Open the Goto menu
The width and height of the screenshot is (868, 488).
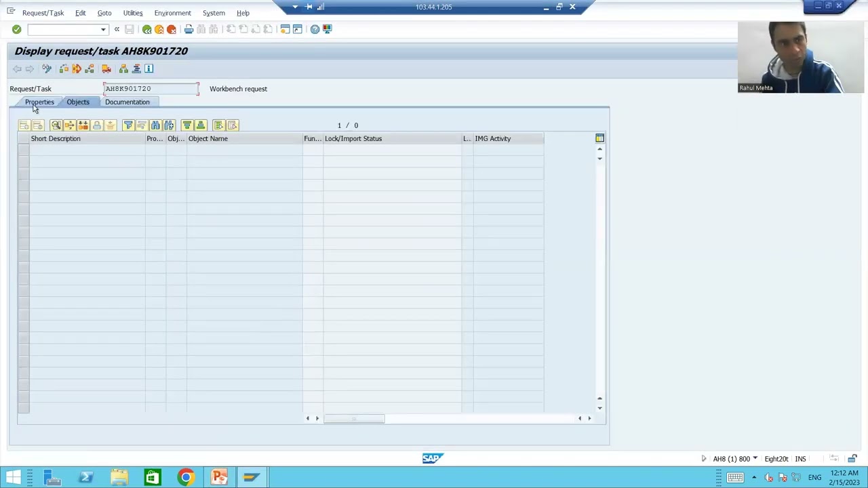pos(104,13)
